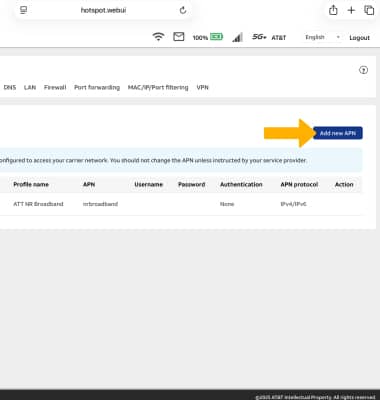
Task: Open a new tab with plus icon
Action: pos(351,10)
